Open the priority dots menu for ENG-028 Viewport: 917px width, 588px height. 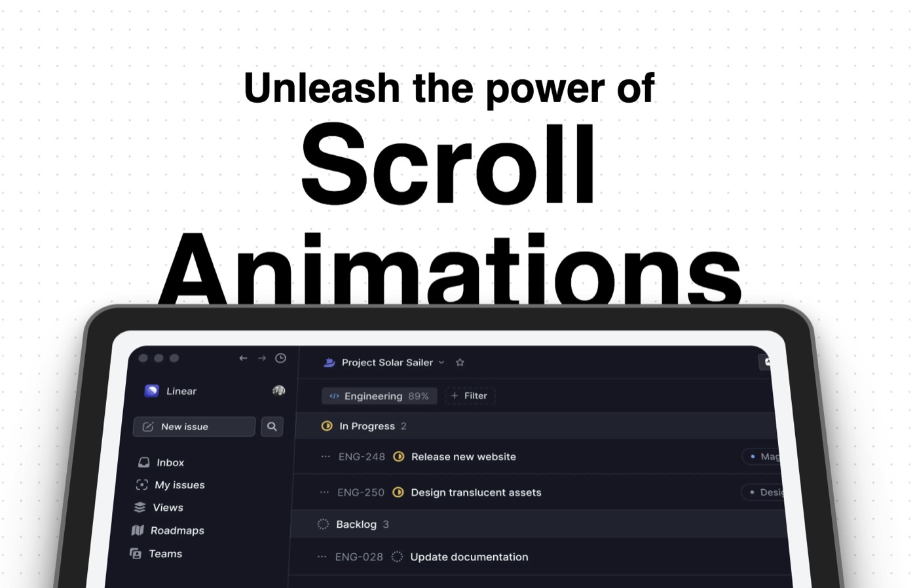click(x=322, y=557)
